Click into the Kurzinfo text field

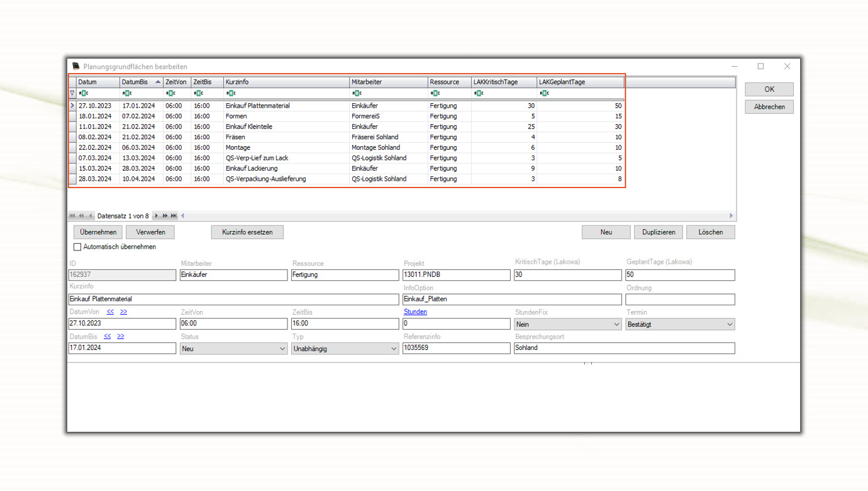click(x=233, y=300)
